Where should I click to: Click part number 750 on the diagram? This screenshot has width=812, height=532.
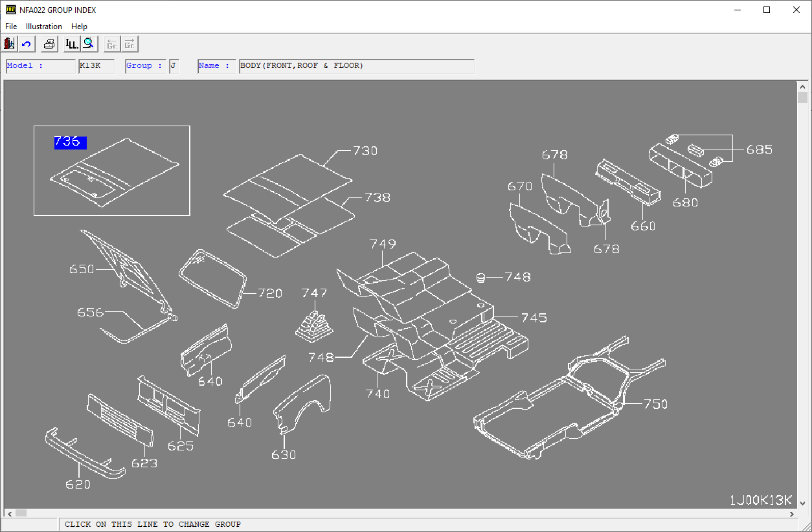click(x=655, y=404)
